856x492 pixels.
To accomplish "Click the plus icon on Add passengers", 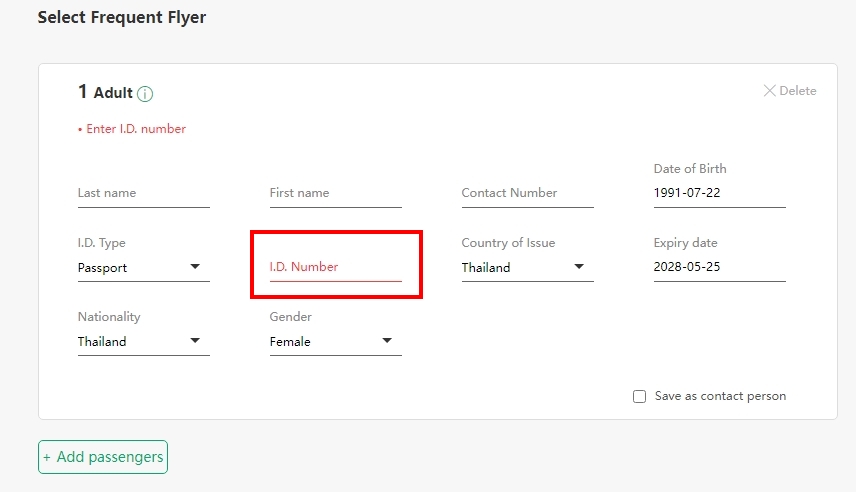I will tap(47, 457).
